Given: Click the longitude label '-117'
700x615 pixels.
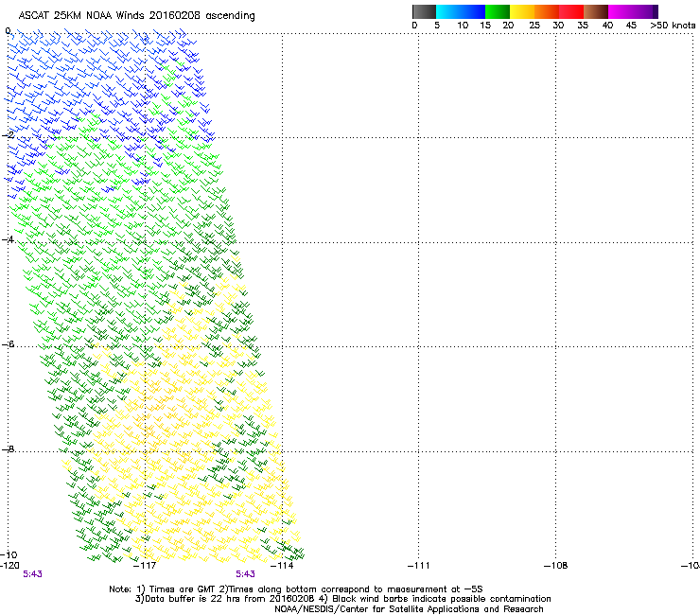Looking at the screenshot, I should click(145, 566).
